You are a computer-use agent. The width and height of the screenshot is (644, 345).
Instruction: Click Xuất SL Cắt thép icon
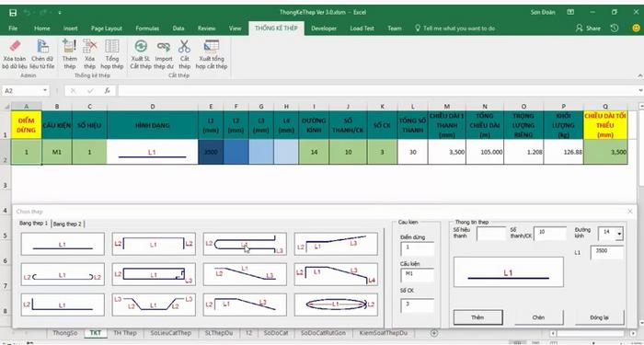click(141, 46)
